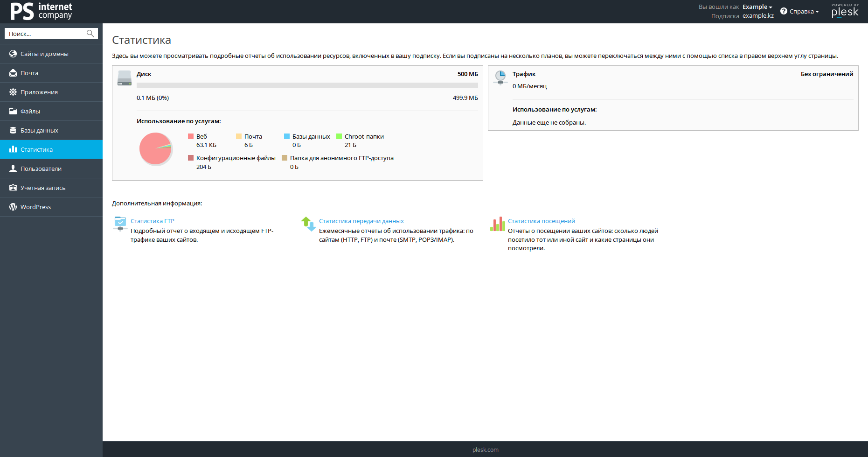Click the Plesk logo in header
Viewport: 868px width, 457px height.
click(x=845, y=11)
